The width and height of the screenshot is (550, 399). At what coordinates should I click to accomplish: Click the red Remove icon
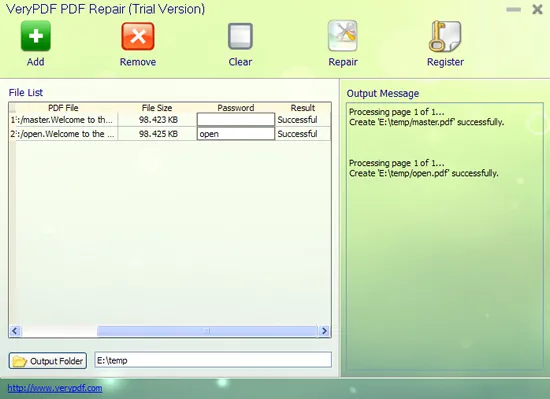(x=138, y=36)
